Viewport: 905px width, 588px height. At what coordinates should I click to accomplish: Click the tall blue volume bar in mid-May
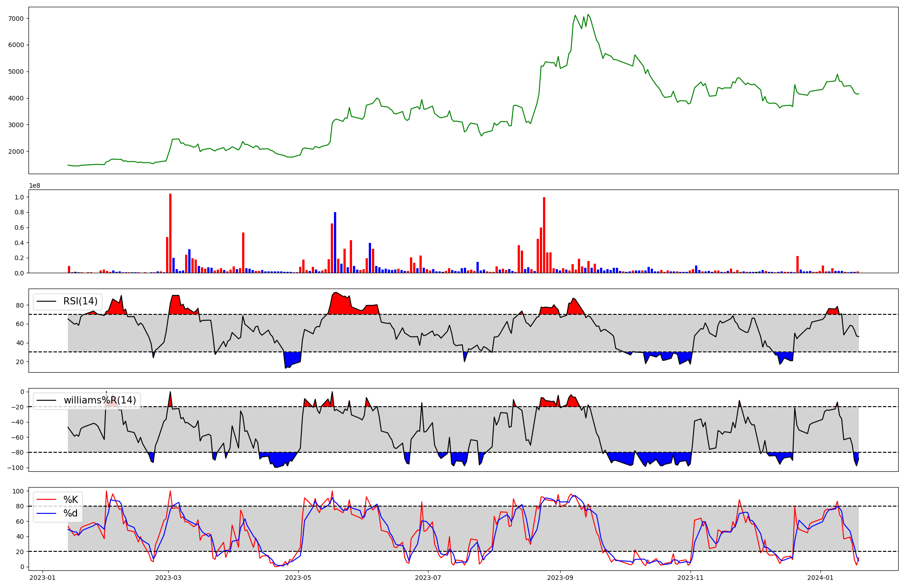(x=335, y=242)
